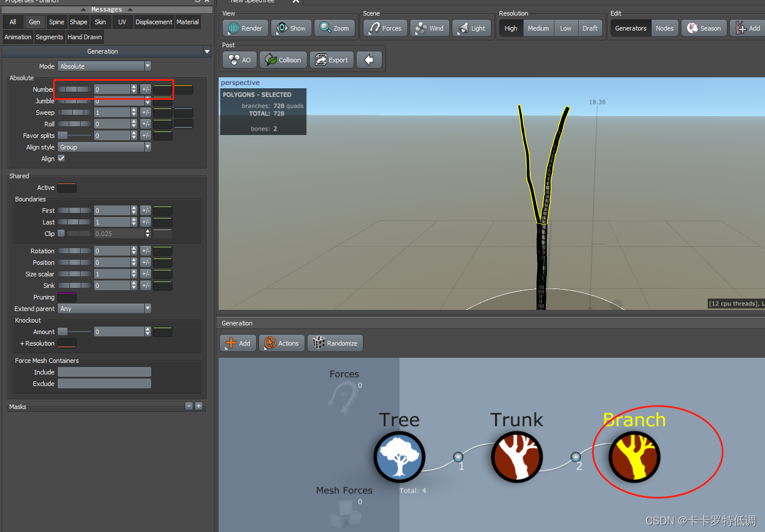This screenshot has width=765, height=532.
Task: Open the Spine properties tab
Action: pyautogui.click(x=57, y=22)
